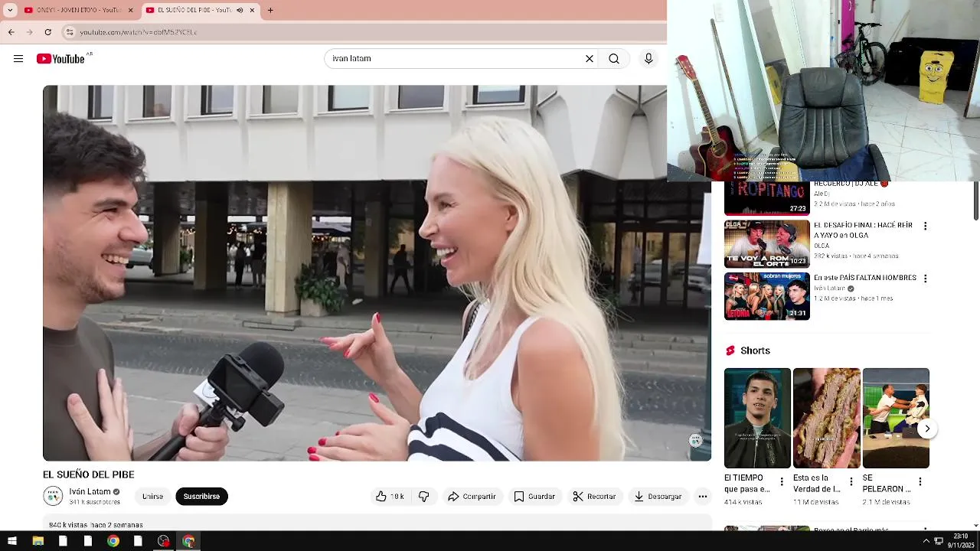Click the page vertical scrollbar thumb
Screen dimensions: 980x551
coord(975,201)
